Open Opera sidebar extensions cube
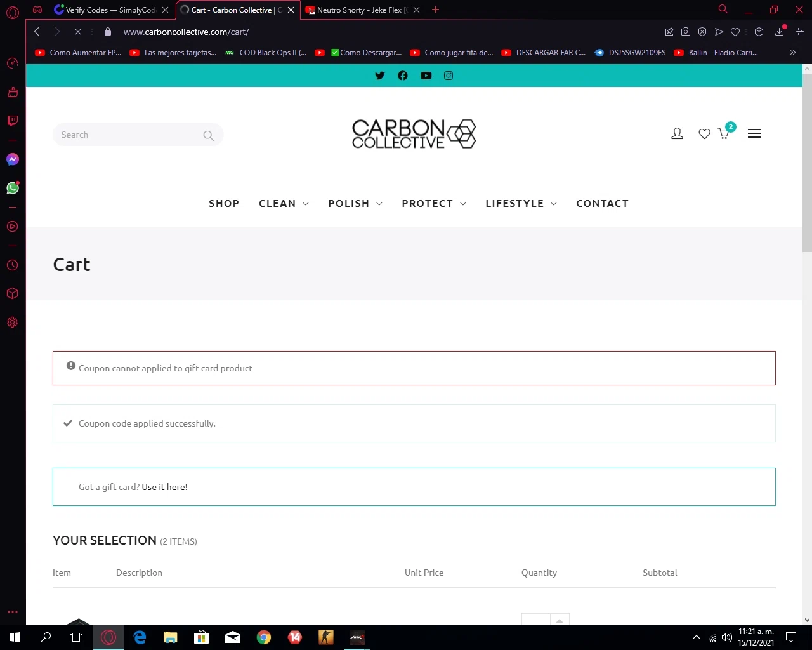The height and width of the screenshot is (650, 812). pos(13,294)
